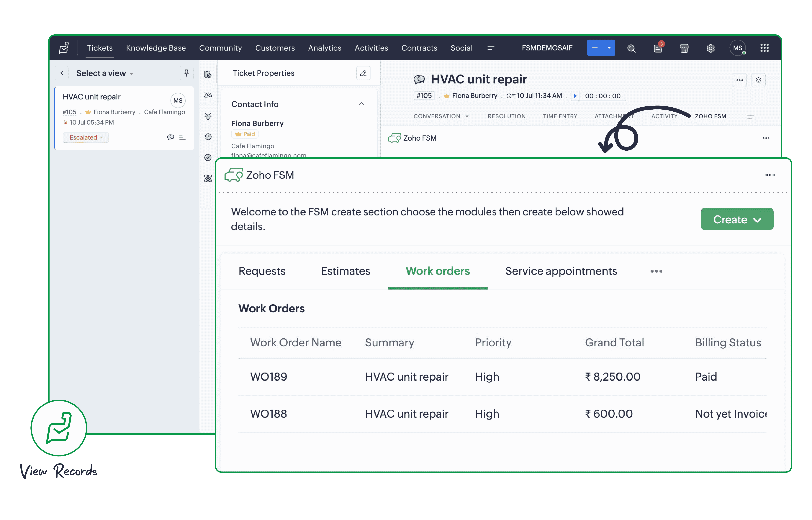812x520 pixels.
Task: Start the ticket timer play button
Action: pyautogui.click(x=575, y=96)
